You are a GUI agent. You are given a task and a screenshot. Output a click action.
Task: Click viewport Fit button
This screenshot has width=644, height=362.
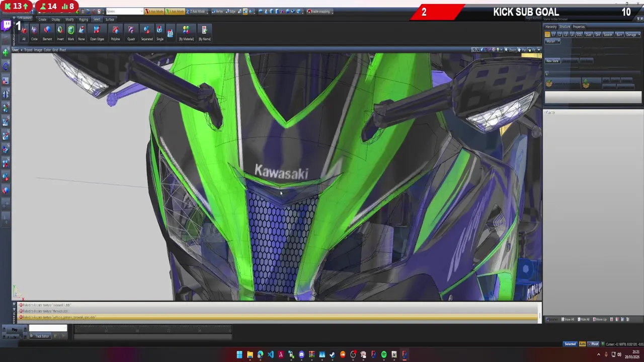point(532,50)
